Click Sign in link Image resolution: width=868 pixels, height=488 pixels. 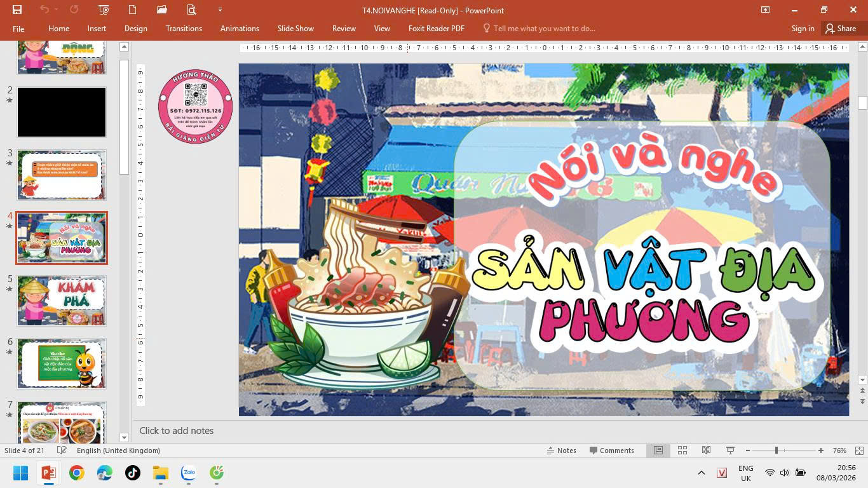tap(803, 29)
